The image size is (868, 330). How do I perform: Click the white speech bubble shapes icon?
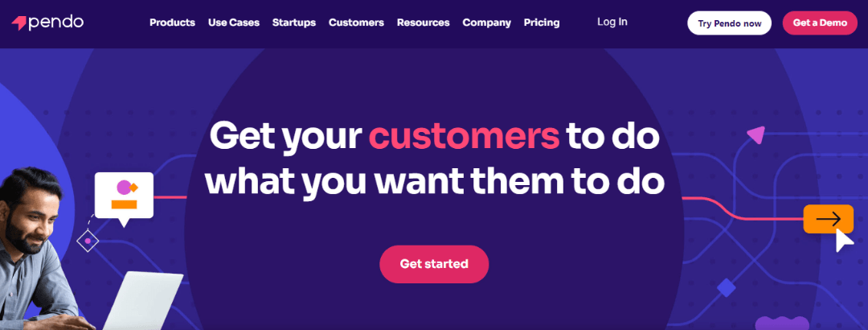click(x=124, y=196)
